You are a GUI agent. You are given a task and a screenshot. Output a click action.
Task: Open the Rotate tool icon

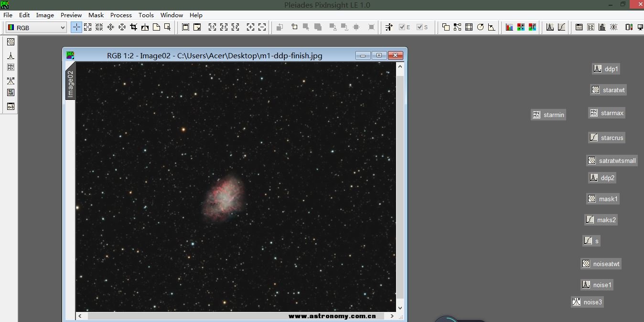click(481, 27)
